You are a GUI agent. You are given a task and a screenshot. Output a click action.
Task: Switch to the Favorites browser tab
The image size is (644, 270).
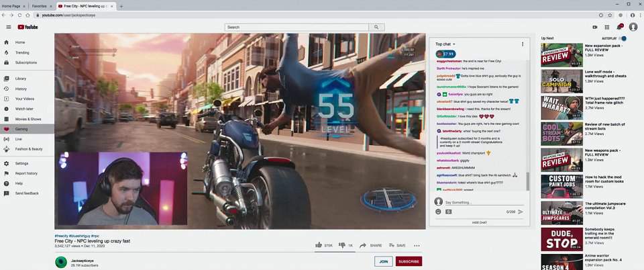coord(41,6)
